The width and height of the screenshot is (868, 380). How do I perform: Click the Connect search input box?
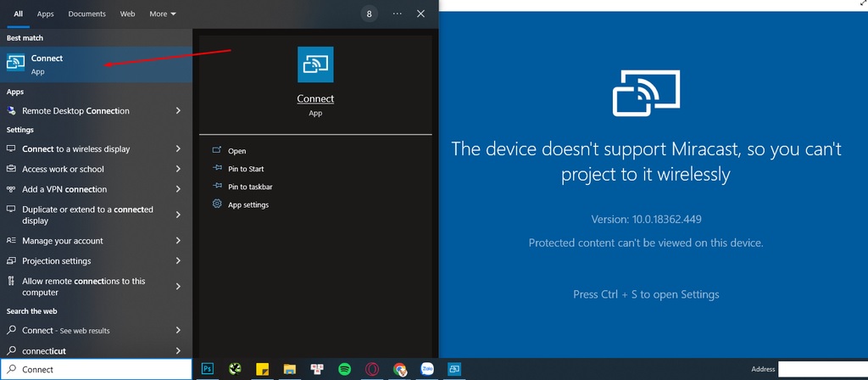click(x=102, y=369)
